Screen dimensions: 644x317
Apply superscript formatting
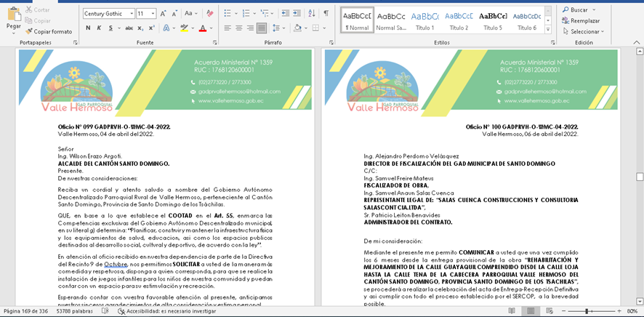pyautogui.click(x=152, y=28)
